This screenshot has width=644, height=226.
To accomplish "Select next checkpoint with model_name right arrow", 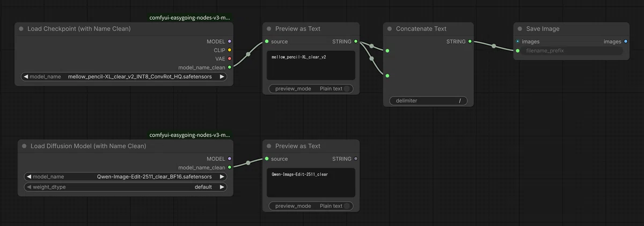I will [222, 77].
